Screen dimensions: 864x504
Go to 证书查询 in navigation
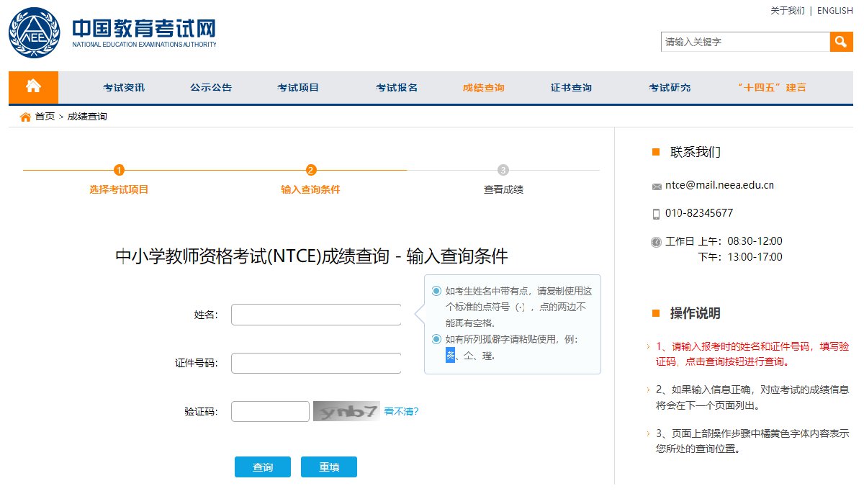571,88
